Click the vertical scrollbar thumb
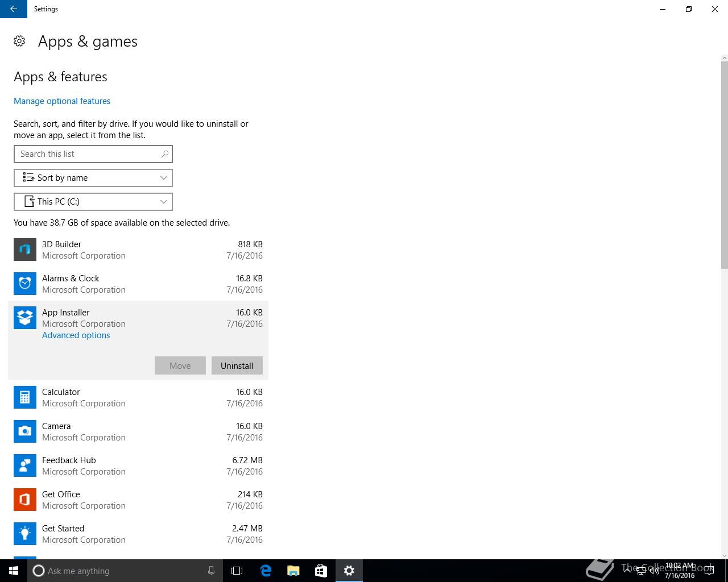 tap(724, 165)
